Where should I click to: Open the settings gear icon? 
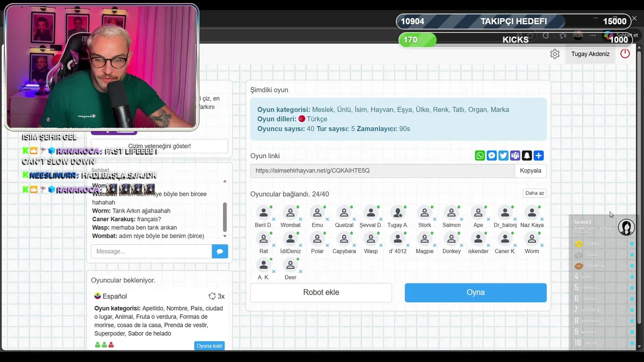[554, 54]
